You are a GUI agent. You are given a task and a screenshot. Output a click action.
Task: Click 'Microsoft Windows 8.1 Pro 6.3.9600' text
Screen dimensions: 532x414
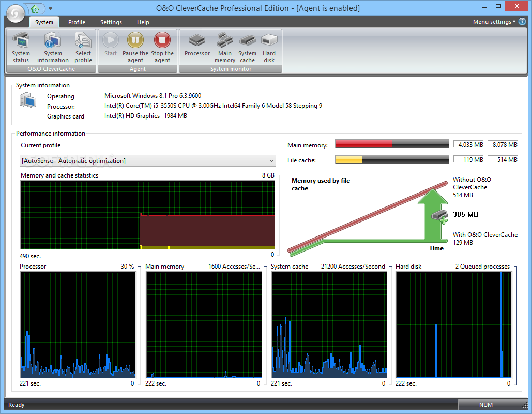pos(153,96)
